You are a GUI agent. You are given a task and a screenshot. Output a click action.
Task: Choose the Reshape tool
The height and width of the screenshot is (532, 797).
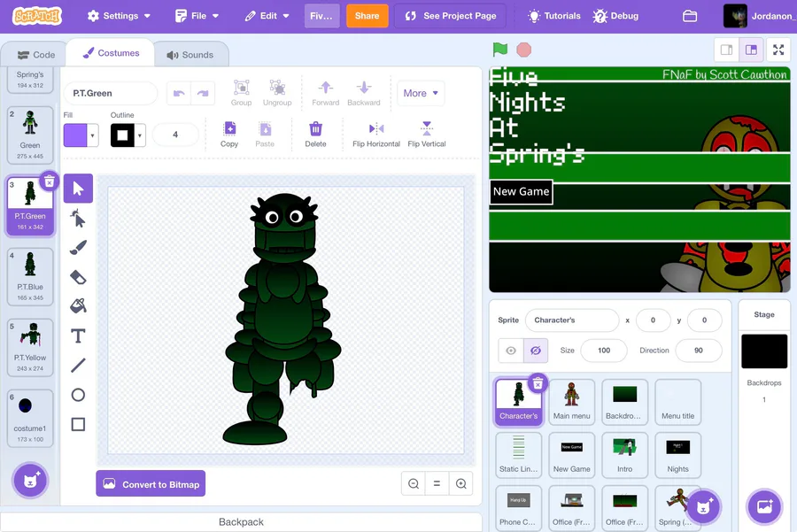(x=78, y=219)
